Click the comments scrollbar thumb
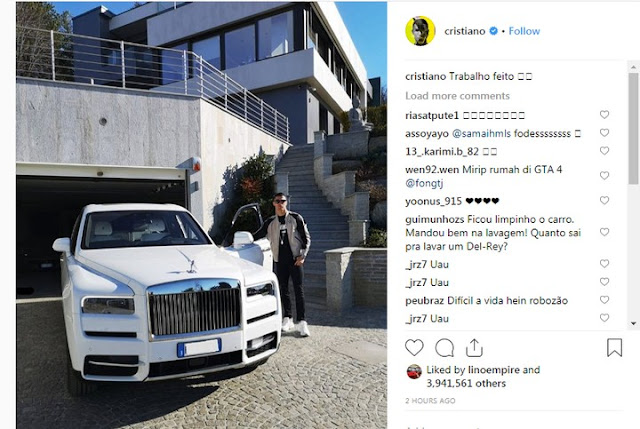 pos(633,128)
